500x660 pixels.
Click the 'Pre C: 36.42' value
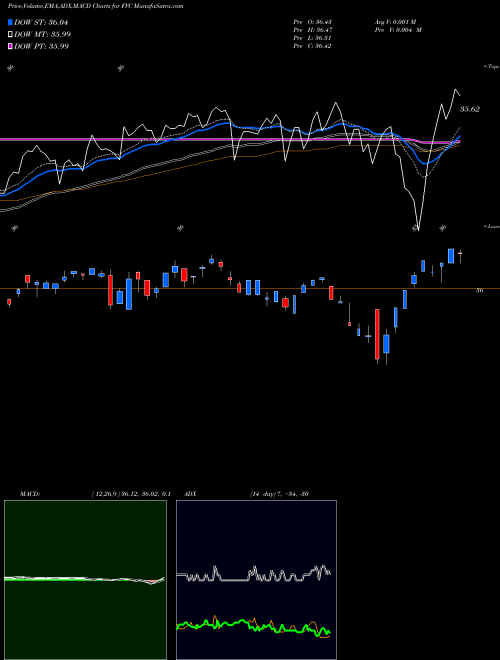pyautogui.click(x=313, y=46)
